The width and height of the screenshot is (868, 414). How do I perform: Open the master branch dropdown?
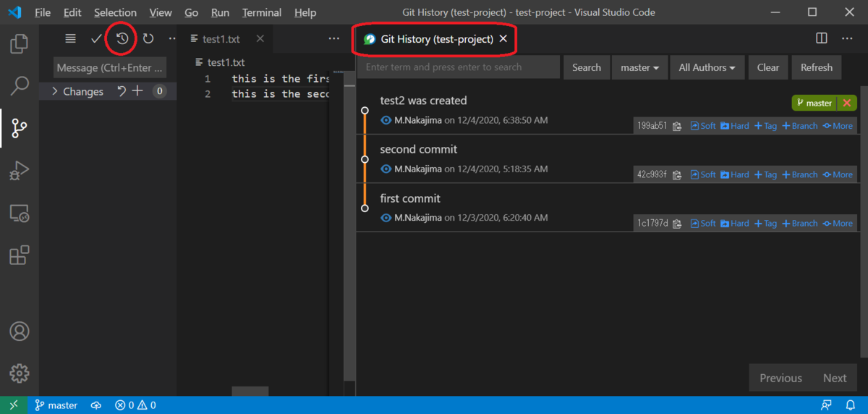639,67
